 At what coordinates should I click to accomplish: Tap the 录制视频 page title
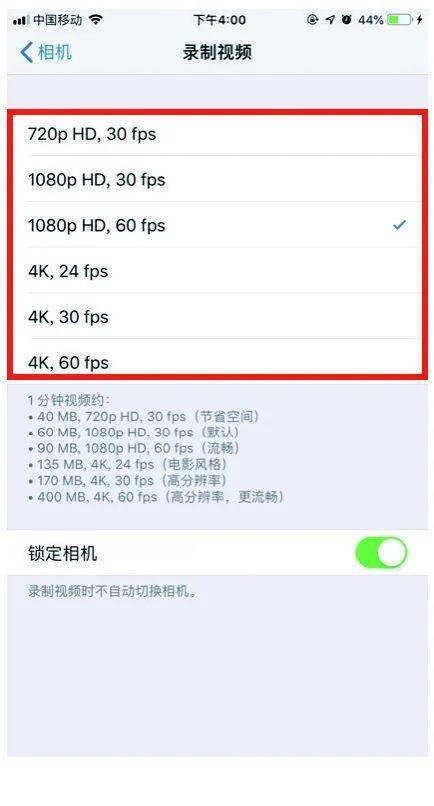pyautogui.click(x=217, y=52)
